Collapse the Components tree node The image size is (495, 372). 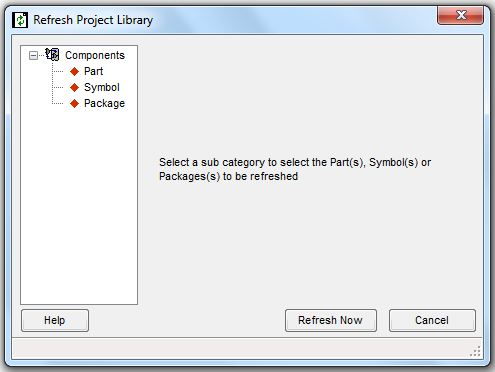pyautogui.click(x=33, y=55)
